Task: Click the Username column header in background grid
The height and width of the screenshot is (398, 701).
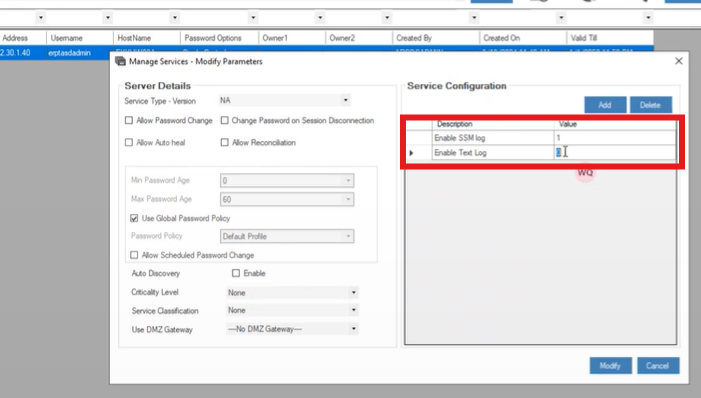Action: click(80, 38)
